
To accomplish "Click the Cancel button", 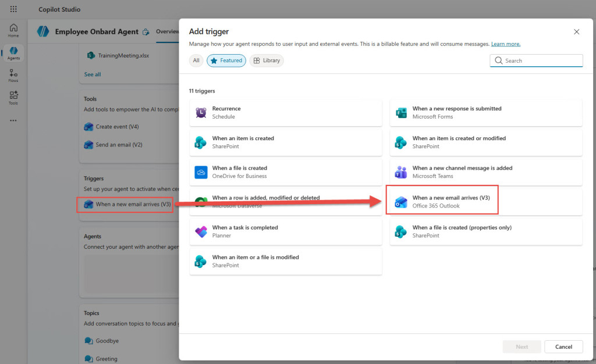I will coord(563,347).
